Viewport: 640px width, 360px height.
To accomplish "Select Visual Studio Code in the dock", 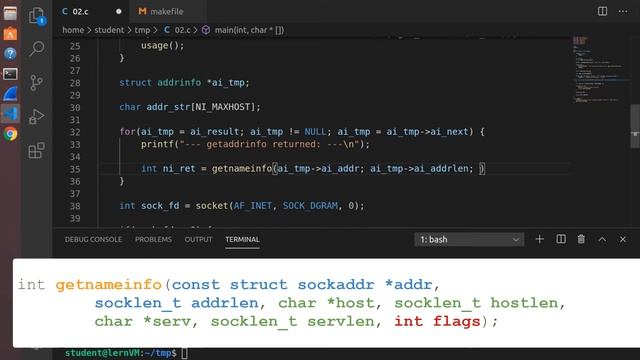I will (x=10, y=113).
